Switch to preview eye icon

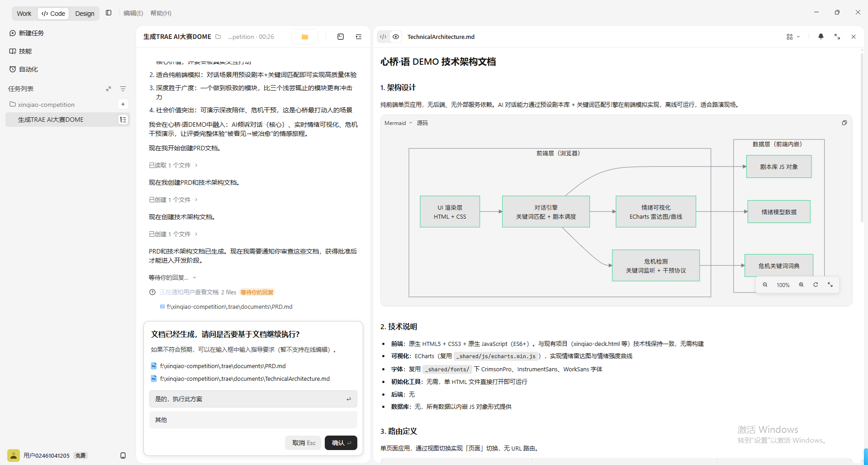[x=396, y=37]
